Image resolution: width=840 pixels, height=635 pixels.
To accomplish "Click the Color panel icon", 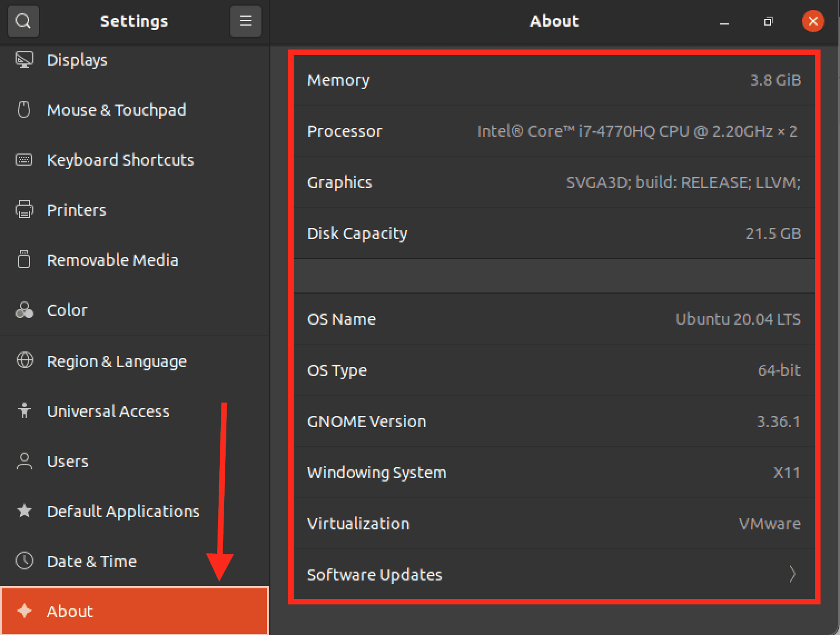I will 24,310.
